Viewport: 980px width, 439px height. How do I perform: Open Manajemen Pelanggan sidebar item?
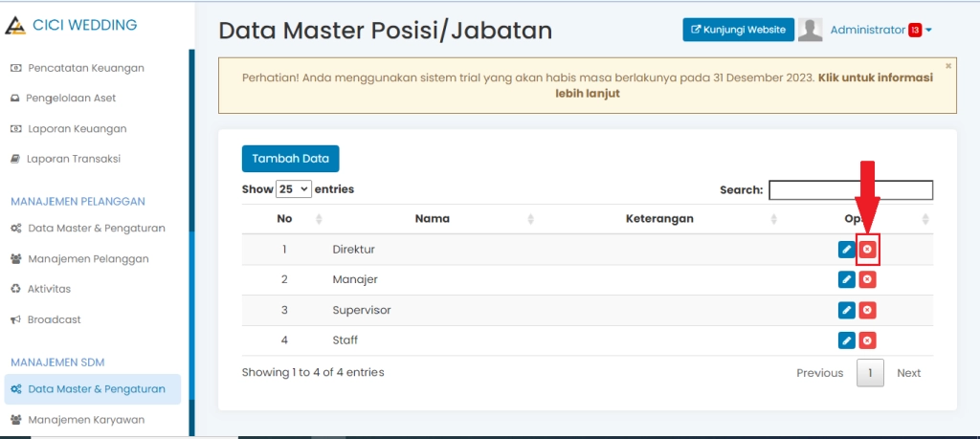(x=79, y=258)
